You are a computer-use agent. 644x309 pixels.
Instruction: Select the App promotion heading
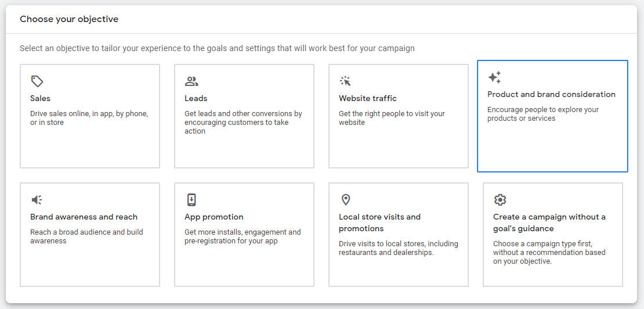click(214, 217)
